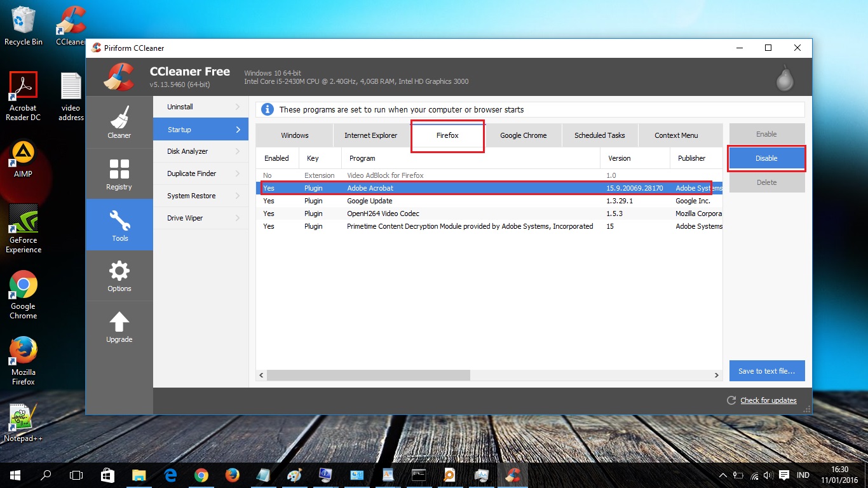This screenshot has height=488, width=868.
Task: Open File Explorer from the taskbar
Action: click(x=139, y=475)
